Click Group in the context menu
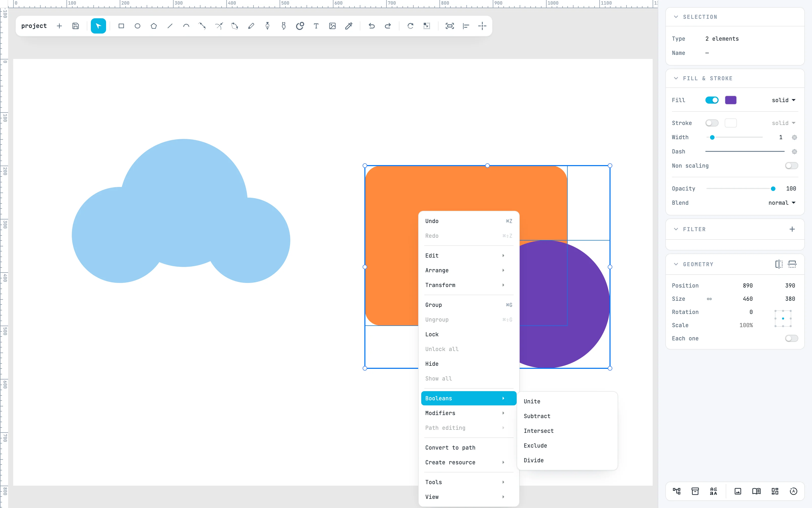This screenshot has height=508, width=812. click(x=468, y=305)
